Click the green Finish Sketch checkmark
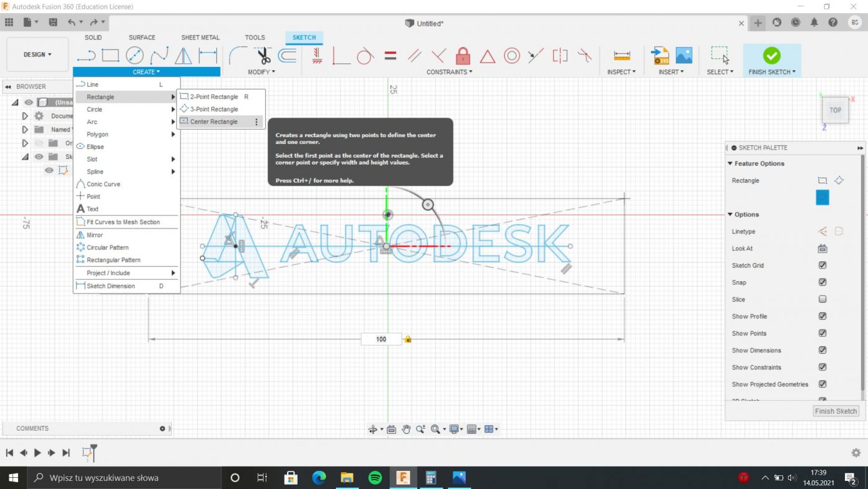Image resolution: width=868 pixels, height=489 pixels. pos(771,56)
